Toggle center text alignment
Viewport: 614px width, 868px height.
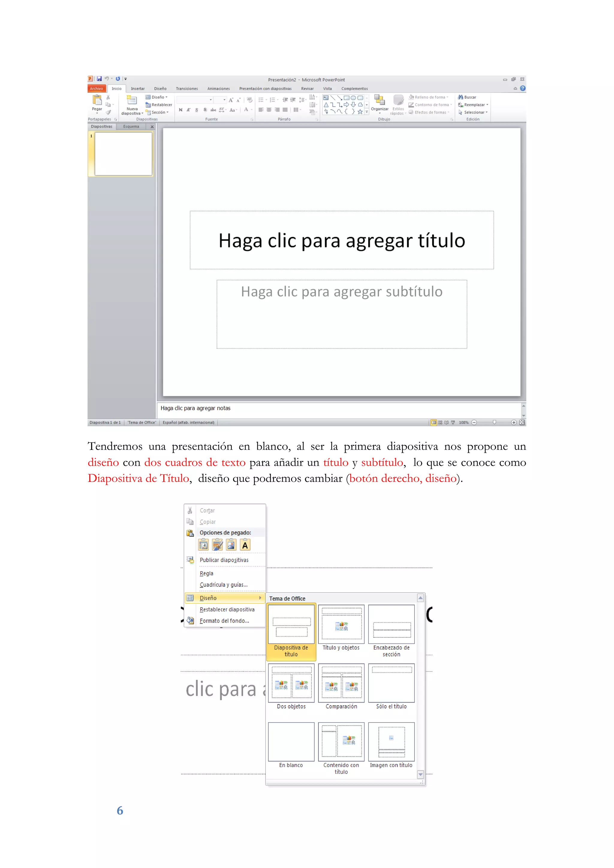point(269,110)
